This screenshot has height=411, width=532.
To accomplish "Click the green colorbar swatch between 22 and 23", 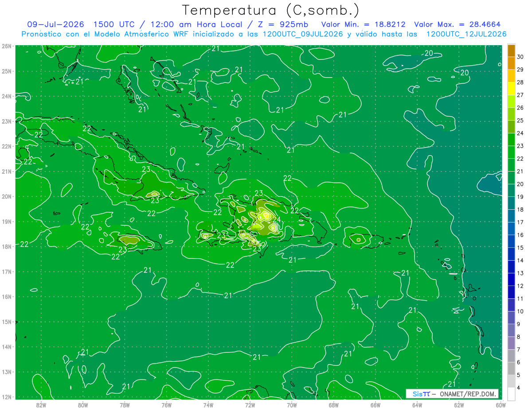I will pyautogui.click(x=511, y=153).
